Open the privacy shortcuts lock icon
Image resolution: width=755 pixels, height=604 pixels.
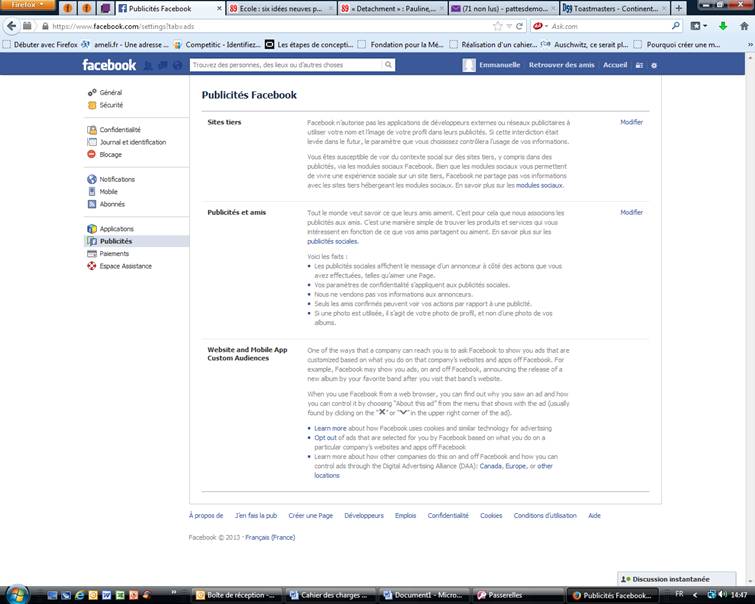click(x=639, y=66)
